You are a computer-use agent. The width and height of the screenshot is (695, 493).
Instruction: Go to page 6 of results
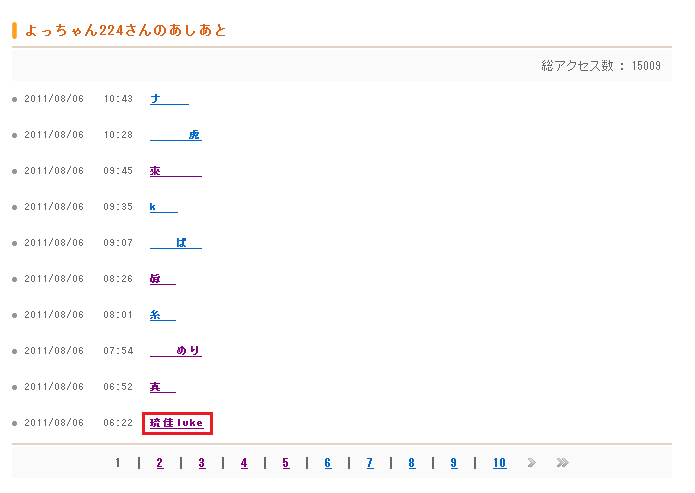327,463
